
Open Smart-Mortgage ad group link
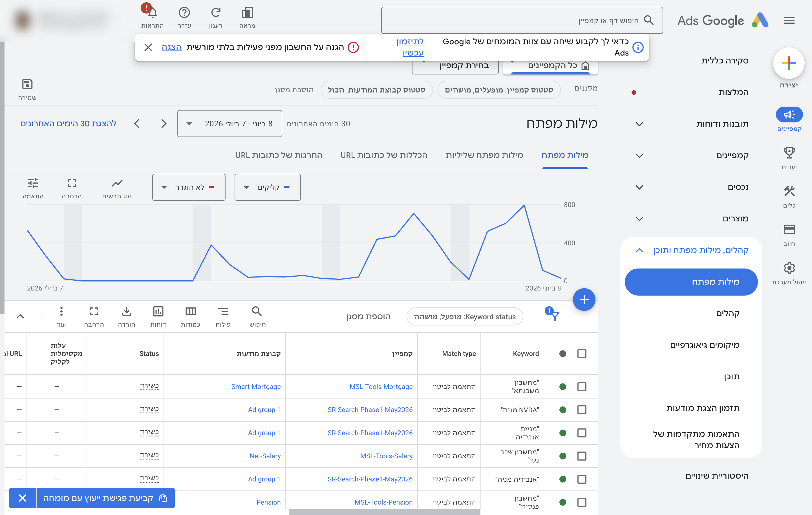[x=256, y=386]
